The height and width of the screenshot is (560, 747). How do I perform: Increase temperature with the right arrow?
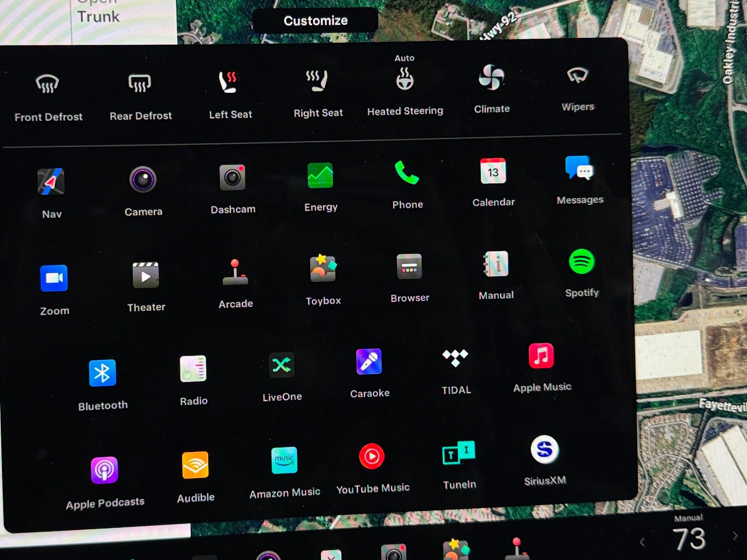tap(735, 536)
